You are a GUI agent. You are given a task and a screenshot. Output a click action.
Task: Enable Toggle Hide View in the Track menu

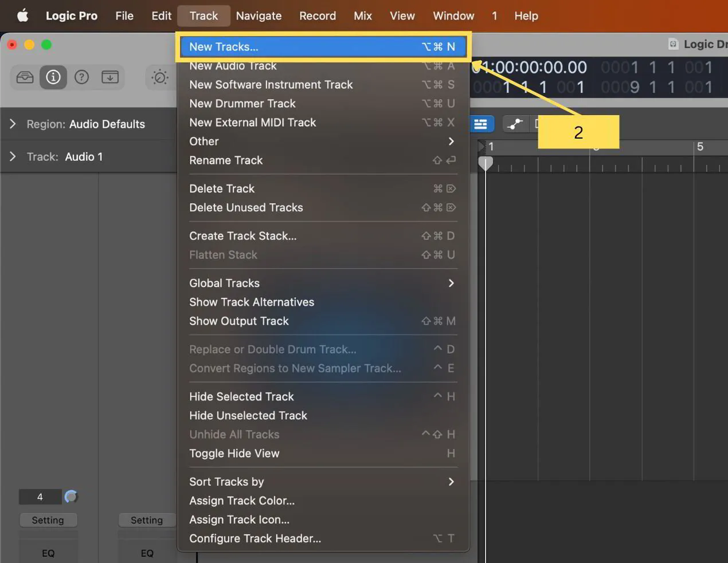point(234,453)
